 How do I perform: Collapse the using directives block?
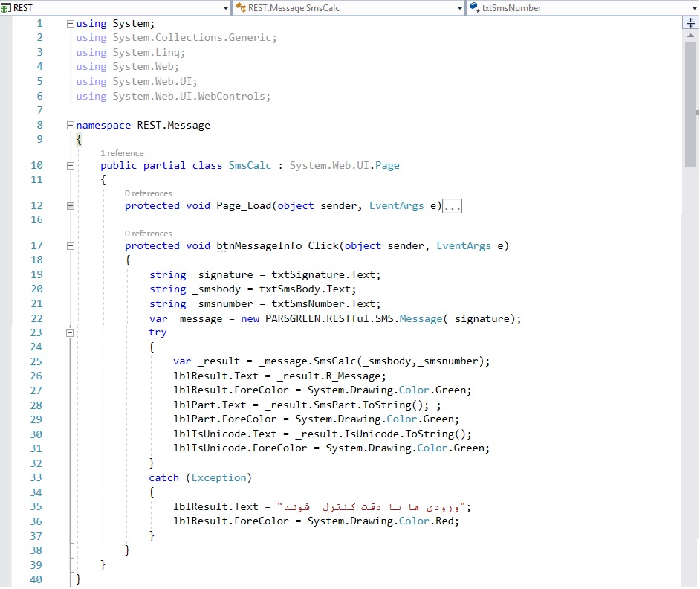click(71, 23)
